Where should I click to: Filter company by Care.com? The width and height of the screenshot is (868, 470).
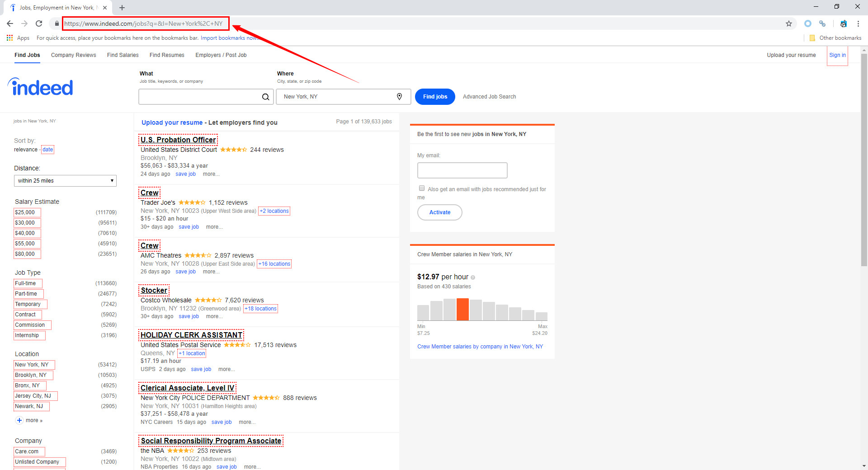click(x=29, y=451)
